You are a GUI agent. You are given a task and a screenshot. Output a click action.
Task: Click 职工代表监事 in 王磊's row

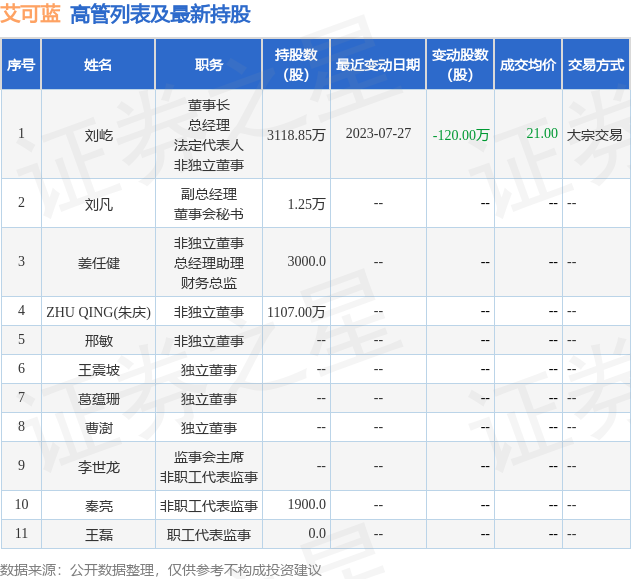208,535
